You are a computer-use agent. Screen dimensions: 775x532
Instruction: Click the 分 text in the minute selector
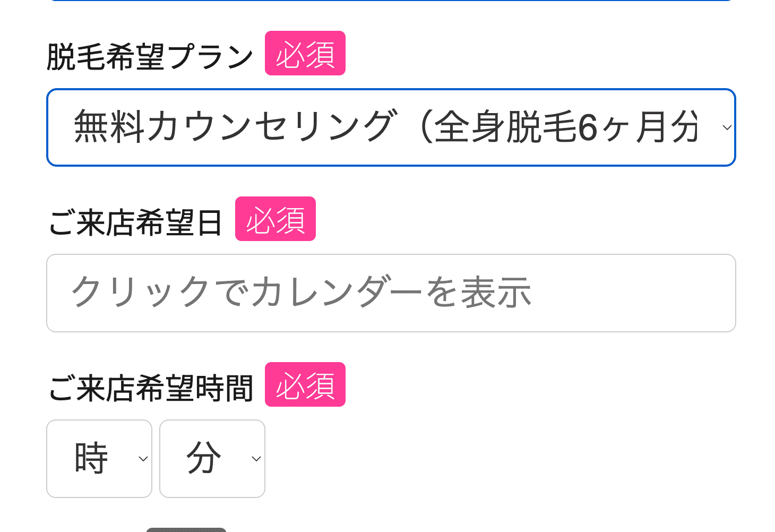(204, 458)
